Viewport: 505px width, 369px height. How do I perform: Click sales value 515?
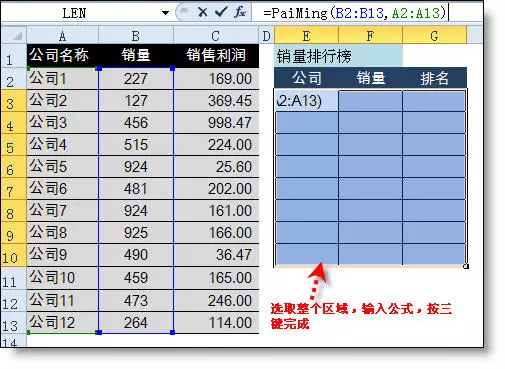[x=136, y=144]
